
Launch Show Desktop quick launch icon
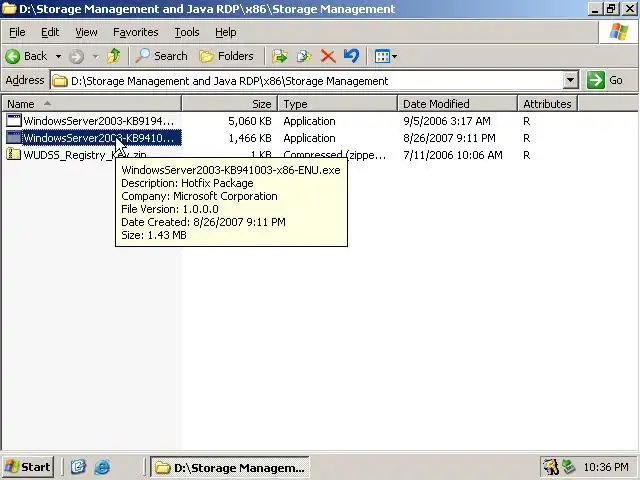[78, 467]
